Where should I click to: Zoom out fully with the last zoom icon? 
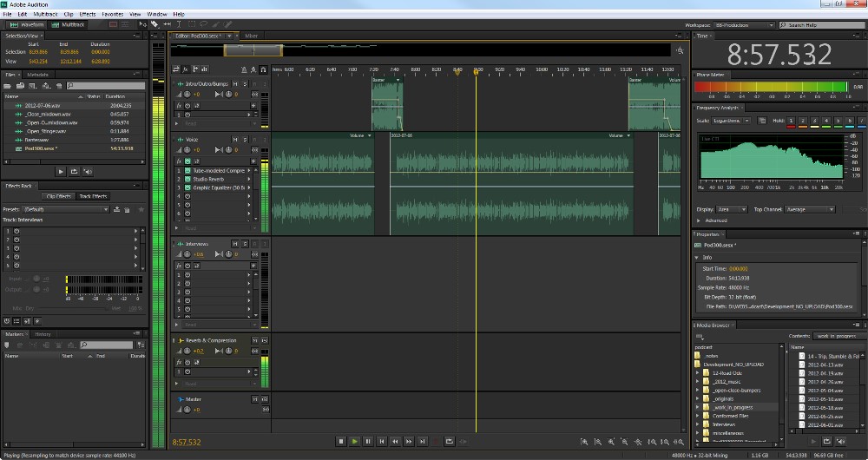(x=680, y=442)
